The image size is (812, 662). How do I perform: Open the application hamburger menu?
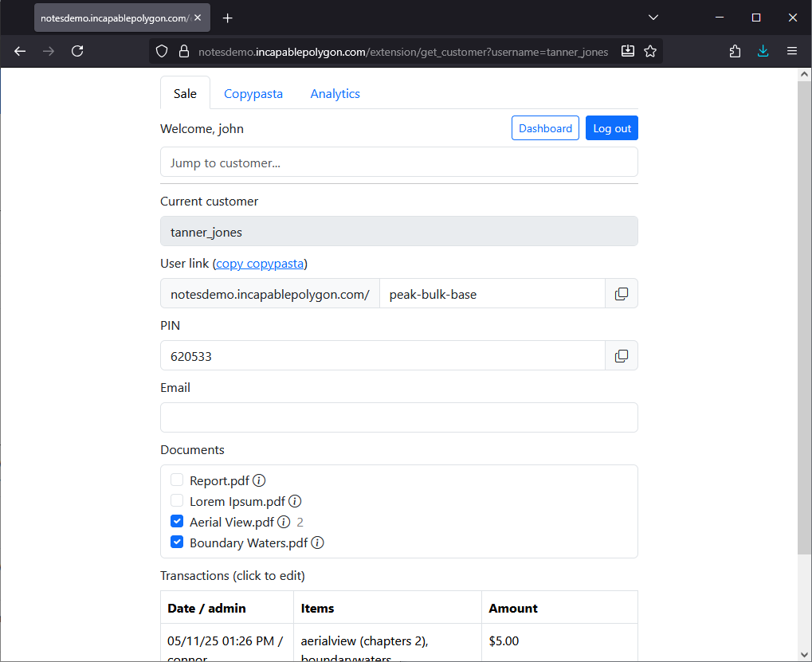791,50
